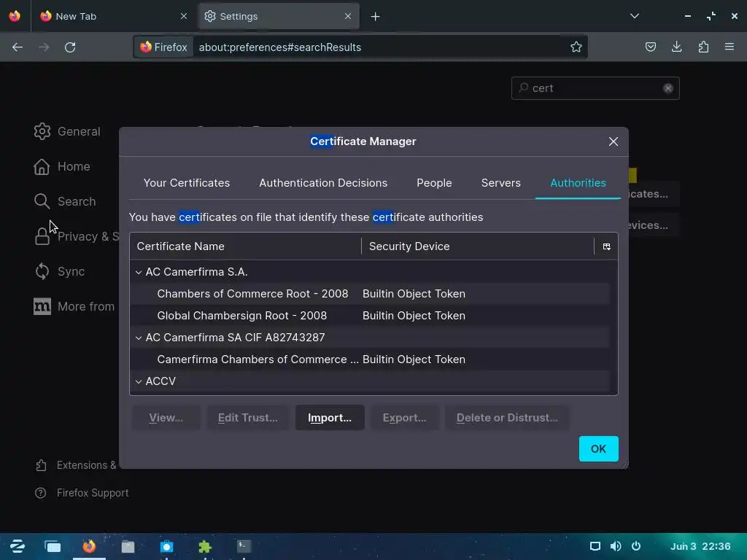Open More from Mozilla category
Screen dimensions: 747x560
(x=75, y=306)
